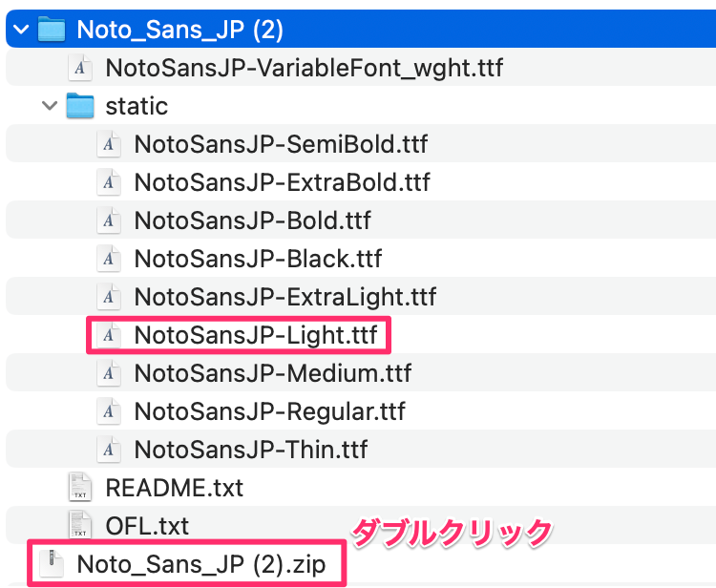Select the NotoSansJP-Black.ttf file name
716x588 pixels.
click(x=258, y=259)
